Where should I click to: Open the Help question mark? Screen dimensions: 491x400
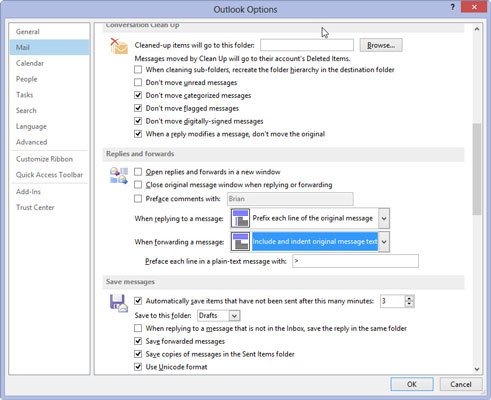[452, 7]
